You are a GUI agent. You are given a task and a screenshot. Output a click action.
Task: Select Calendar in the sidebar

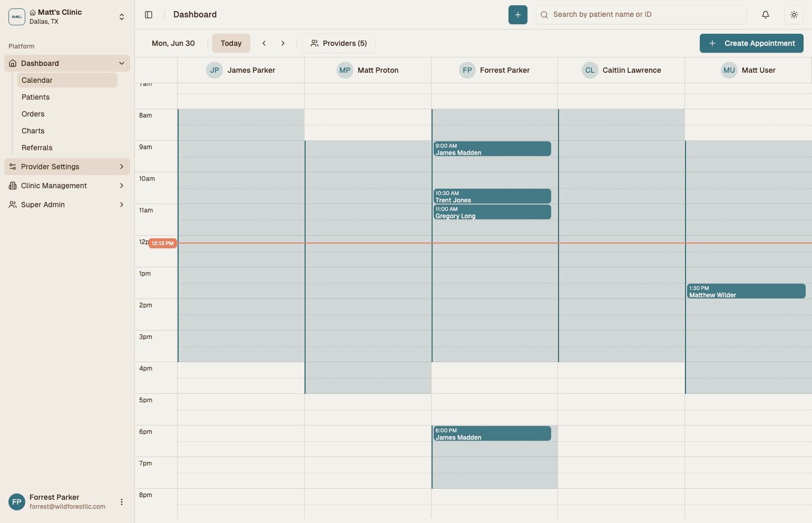point(37,80)
